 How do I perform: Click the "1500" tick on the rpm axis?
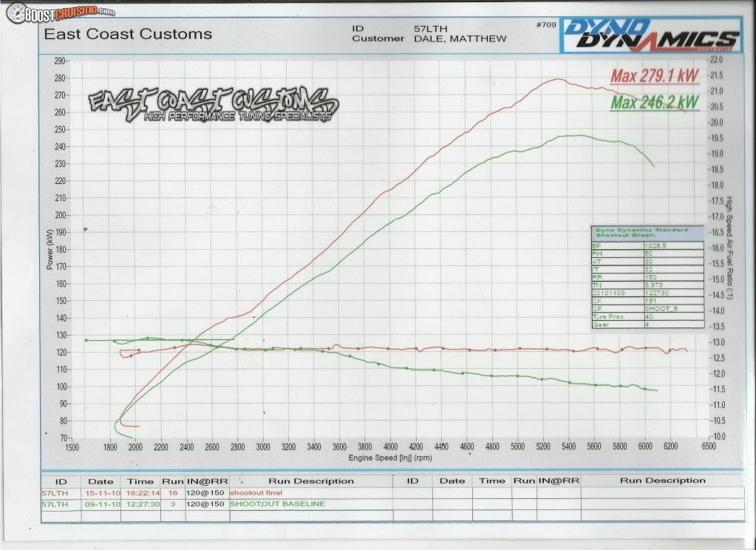click(72, 447)
